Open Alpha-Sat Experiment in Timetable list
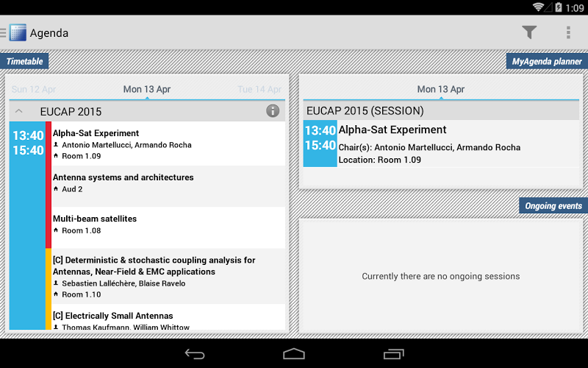Image resolution: width=588 pixels, height=368 pixels. click(168, 144)
